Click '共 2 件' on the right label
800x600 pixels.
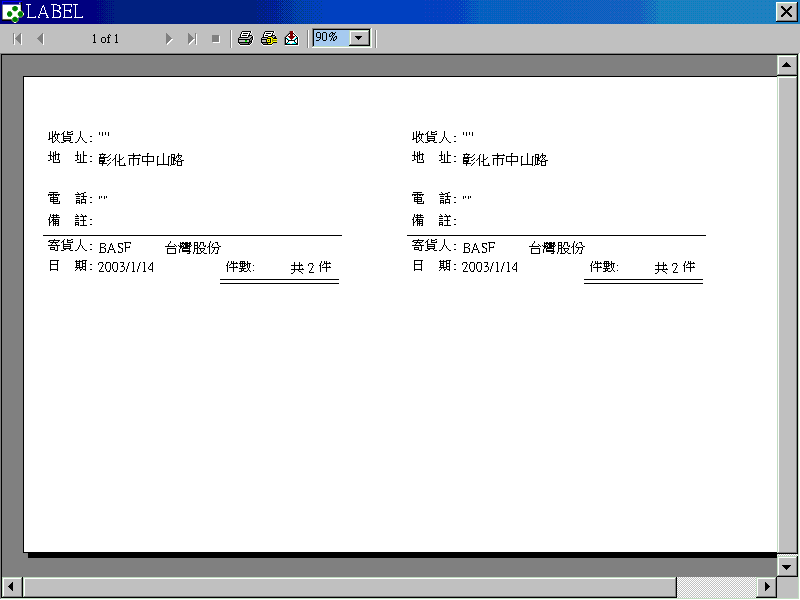pyautogui.click(x=674, y=267)
